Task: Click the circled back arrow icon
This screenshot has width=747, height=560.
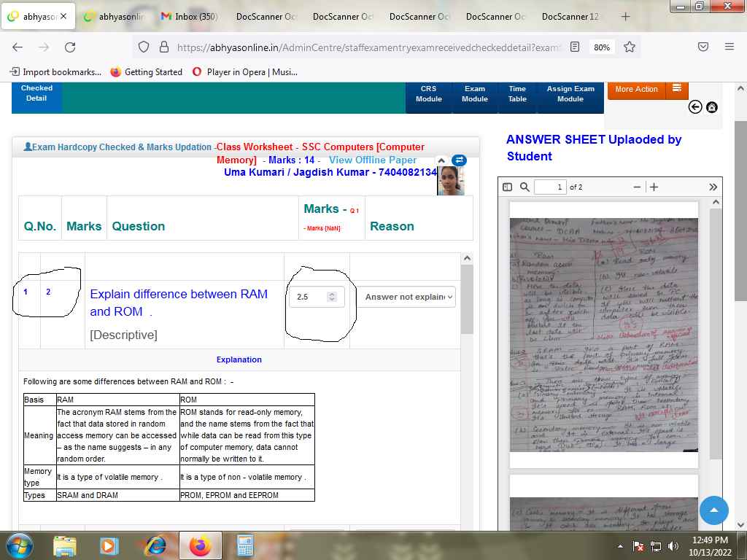Action: coord(695,107)
